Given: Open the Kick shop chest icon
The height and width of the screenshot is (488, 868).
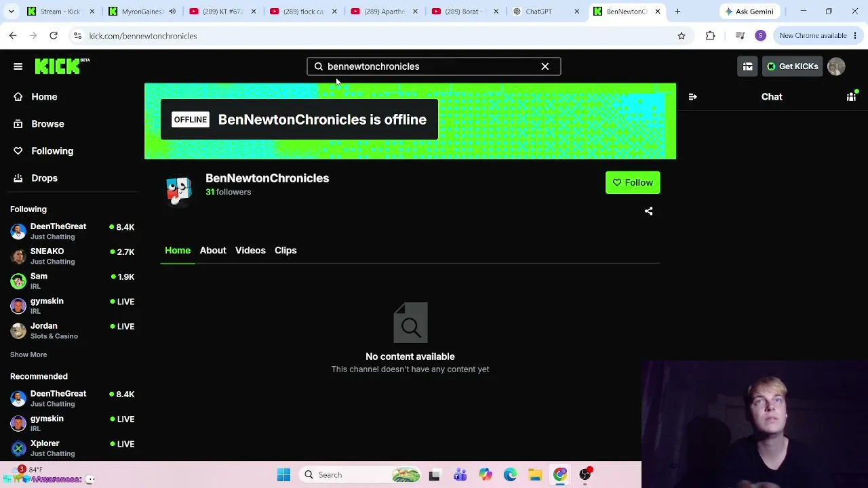Looking at the screenshot, I should [x=747, y=66].
